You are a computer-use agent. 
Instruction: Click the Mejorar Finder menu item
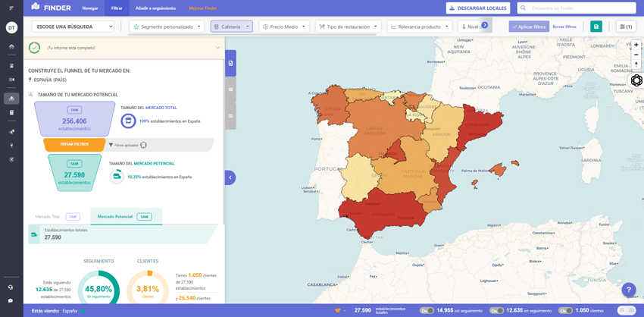coord(203,8)
